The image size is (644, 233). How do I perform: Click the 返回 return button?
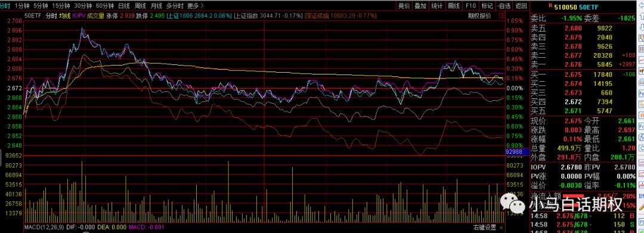[521, 6]
